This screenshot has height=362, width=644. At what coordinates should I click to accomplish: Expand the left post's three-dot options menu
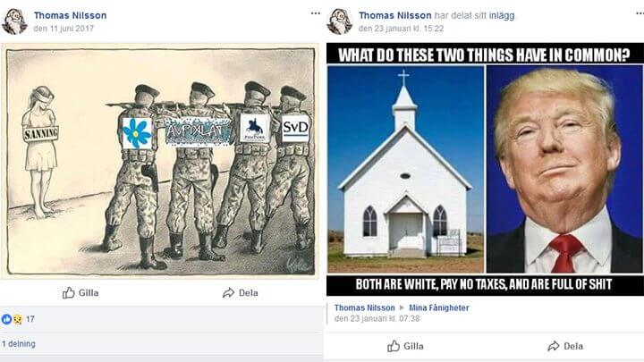(315, 13)
